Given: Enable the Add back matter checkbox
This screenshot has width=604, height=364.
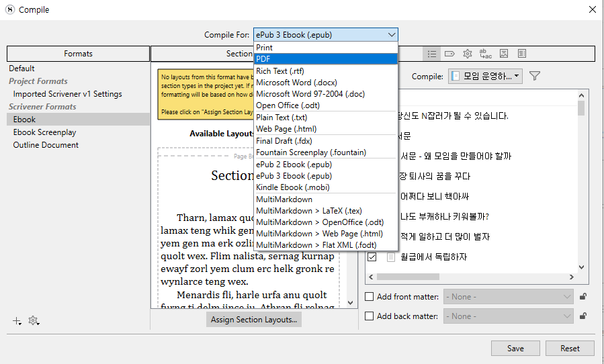Looking at the screenshot, I should 369,316.
